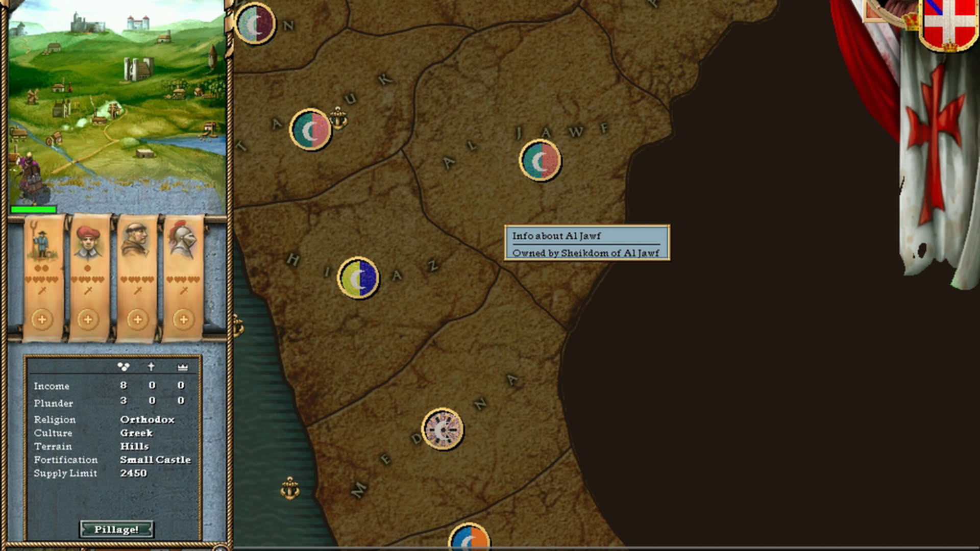Add improvement on the noble knight scroll

pos(183,319)
